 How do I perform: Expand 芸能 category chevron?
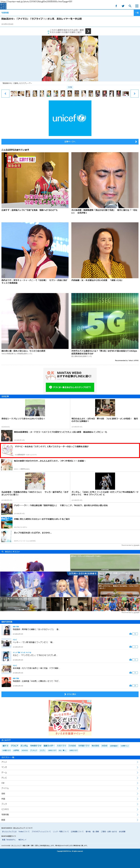click(137, 793)
